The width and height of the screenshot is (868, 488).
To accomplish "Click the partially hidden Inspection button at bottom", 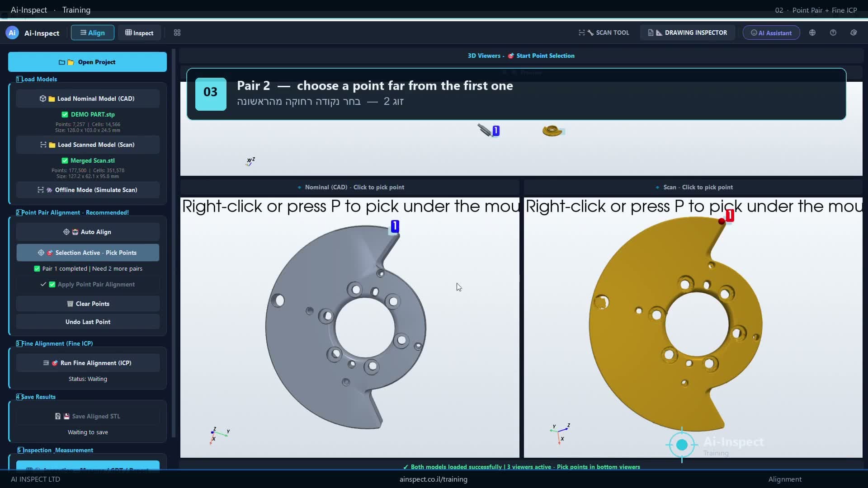I will [88, 465].
